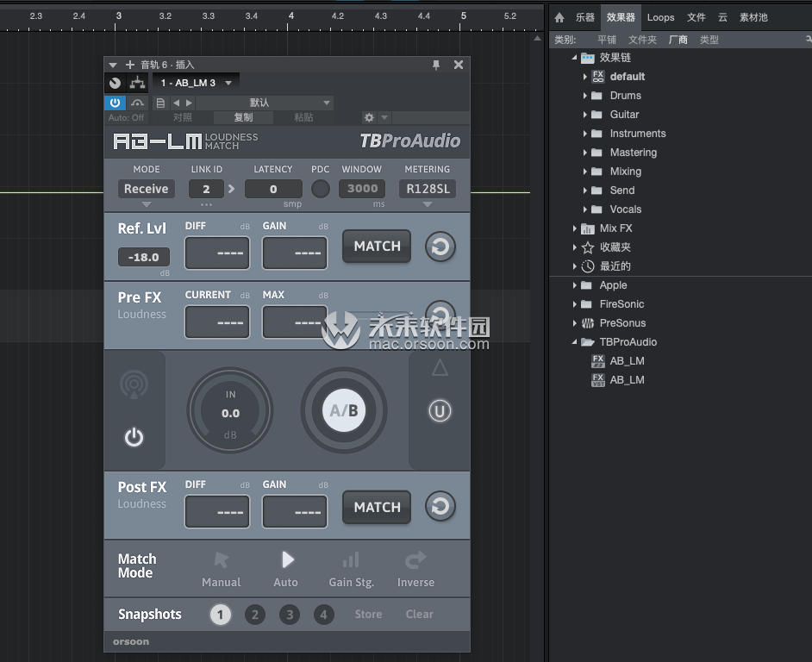The image size is (812, 662).
Task: Expand the default effect chain item
Action: pyautogui.click(x=585, y=77)
